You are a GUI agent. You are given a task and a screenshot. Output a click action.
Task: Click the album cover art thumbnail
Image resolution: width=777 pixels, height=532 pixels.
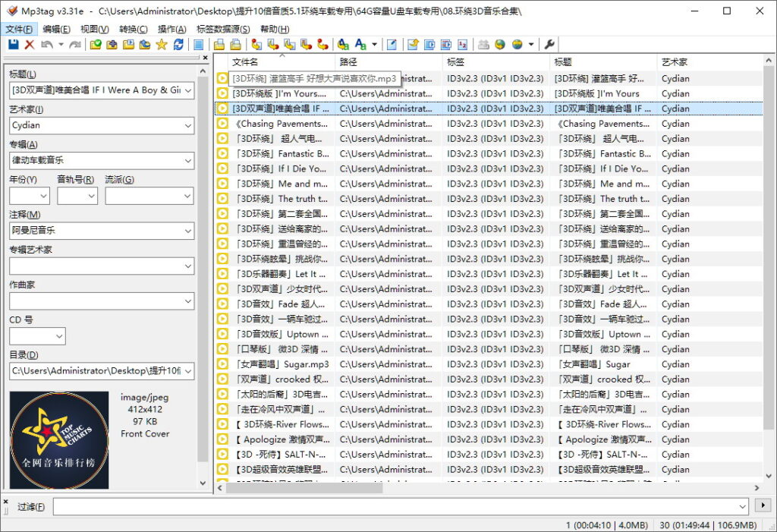59,440
